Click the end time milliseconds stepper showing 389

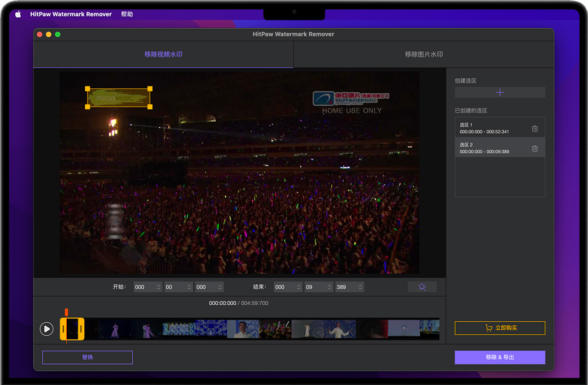pyautogui.click(x=360, y=287)
